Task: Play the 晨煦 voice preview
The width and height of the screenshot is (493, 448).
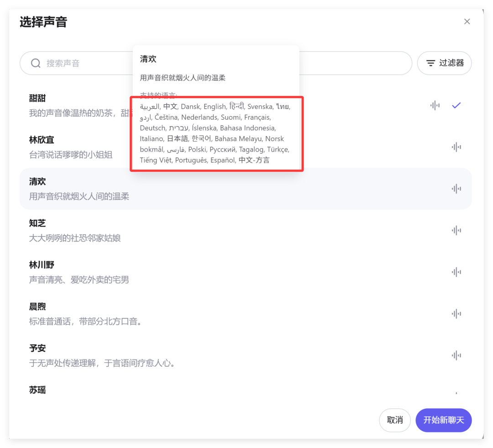Action: [x=456, y=313]
